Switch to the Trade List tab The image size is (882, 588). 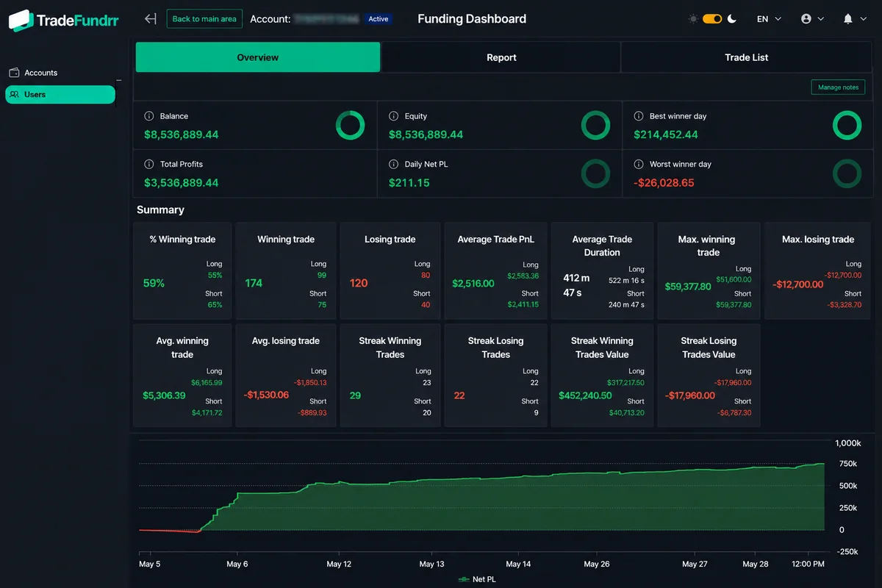(746, 57)
